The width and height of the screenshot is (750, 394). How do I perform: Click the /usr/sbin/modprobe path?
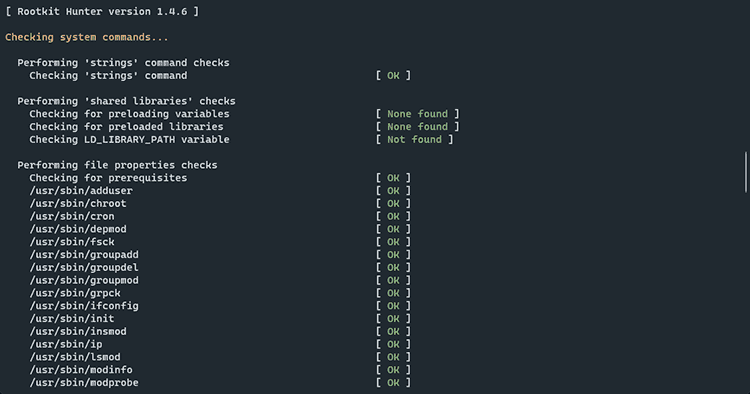84,383
